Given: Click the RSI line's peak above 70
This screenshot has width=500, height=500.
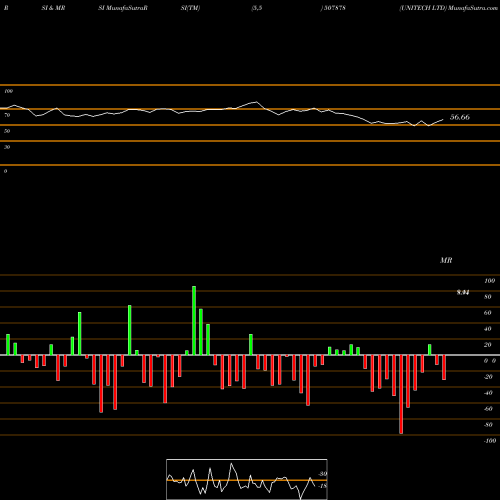Looking at the screenshot, I should (256, 102).
